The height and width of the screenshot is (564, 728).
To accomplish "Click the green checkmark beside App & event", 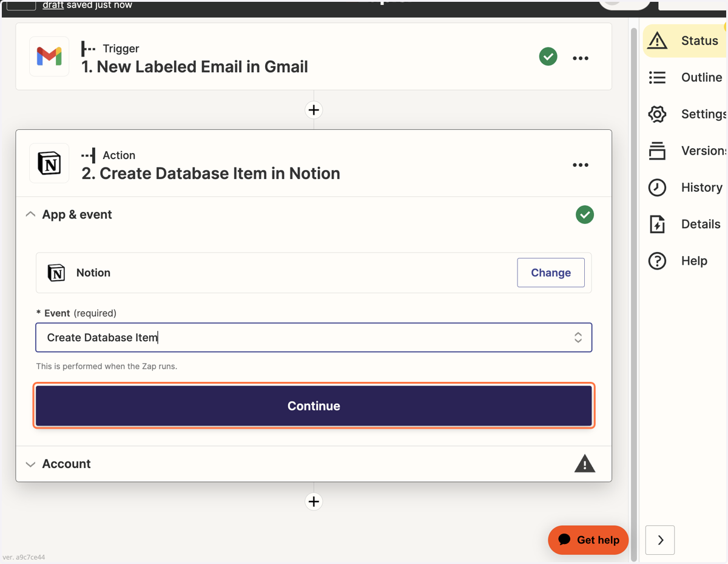I will tap(585, 214).
